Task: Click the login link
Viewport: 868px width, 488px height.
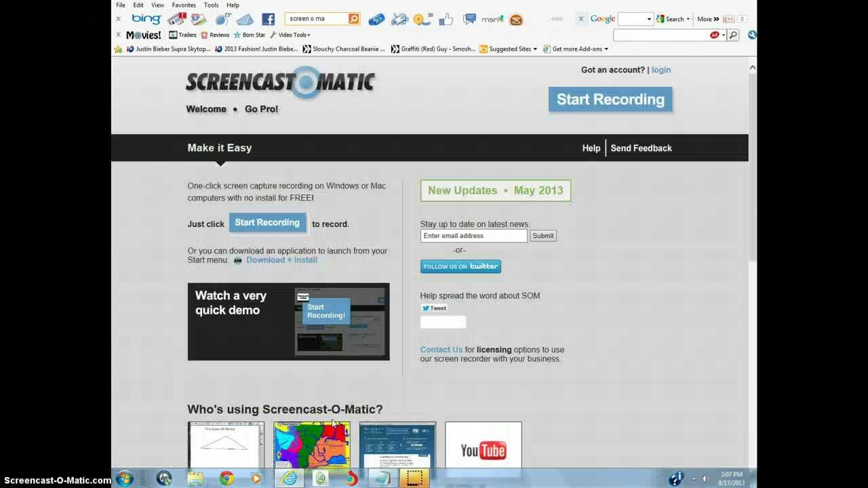Action: (661, 70)
